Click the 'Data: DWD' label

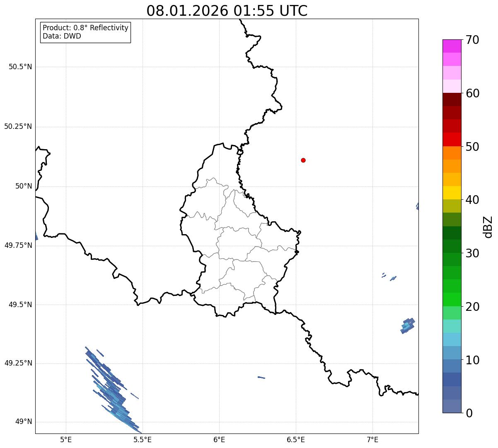click(x=62, y=36)
